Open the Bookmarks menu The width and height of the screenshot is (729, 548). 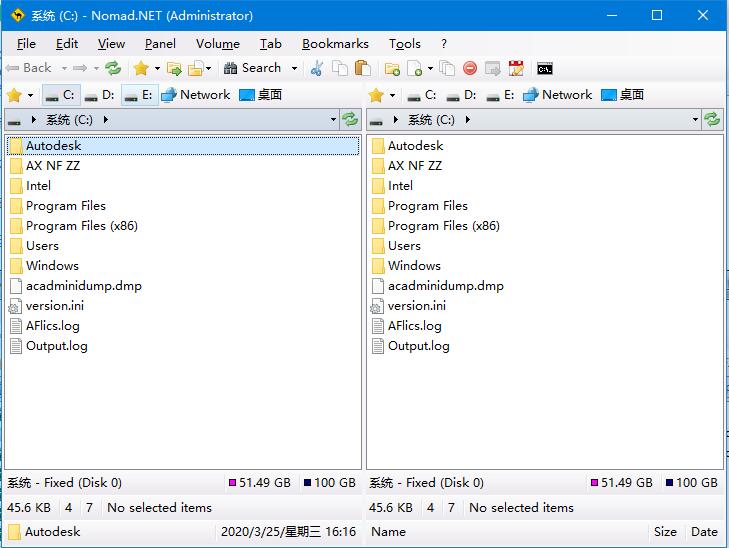coord(335,44)
